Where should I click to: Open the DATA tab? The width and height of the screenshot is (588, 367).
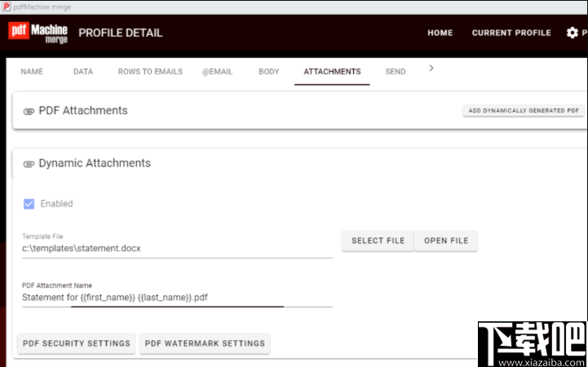pos(83,72)
